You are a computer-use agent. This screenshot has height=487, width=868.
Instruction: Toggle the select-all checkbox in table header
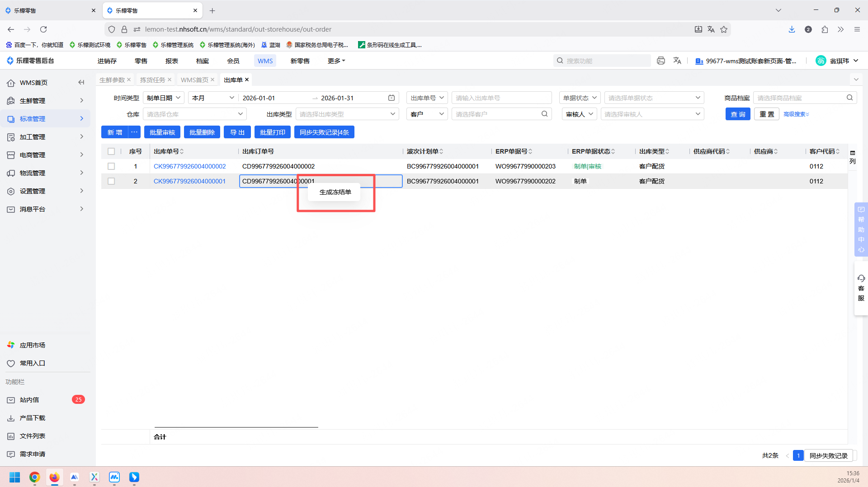[x=111, y=151]
